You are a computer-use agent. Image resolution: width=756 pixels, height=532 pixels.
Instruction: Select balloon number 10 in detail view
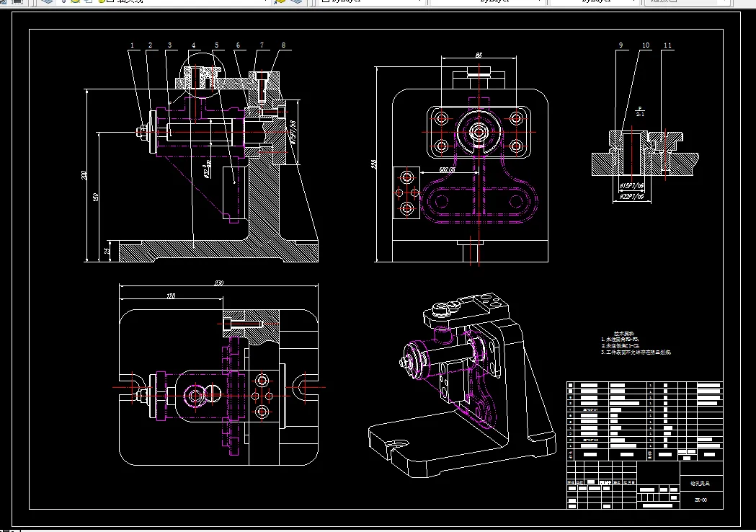coord(646,45)
